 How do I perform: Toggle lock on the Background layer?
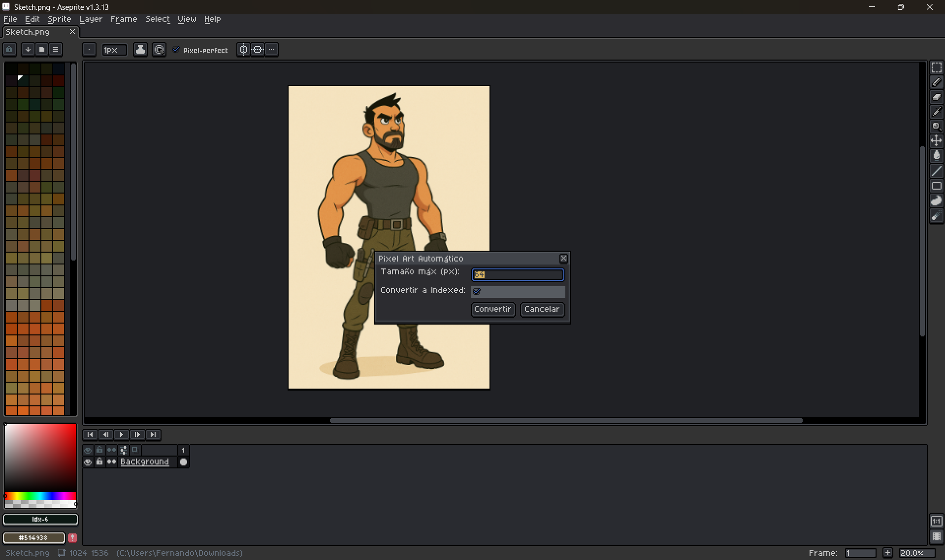tap(99, 462)
